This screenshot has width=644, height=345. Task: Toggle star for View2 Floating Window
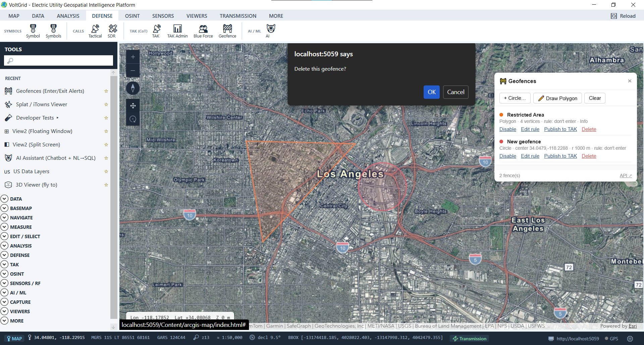coord(106,131)
